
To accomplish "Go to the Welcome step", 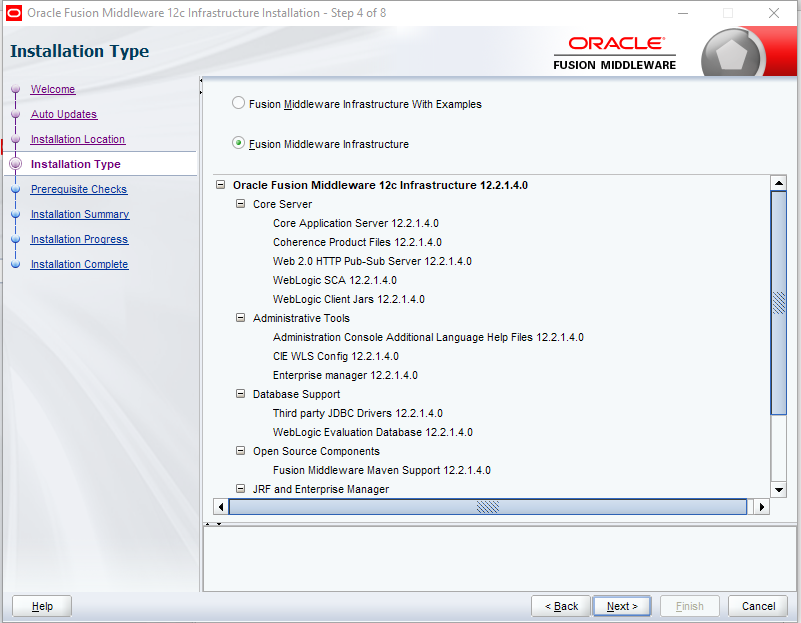I will tap(53, 89).
